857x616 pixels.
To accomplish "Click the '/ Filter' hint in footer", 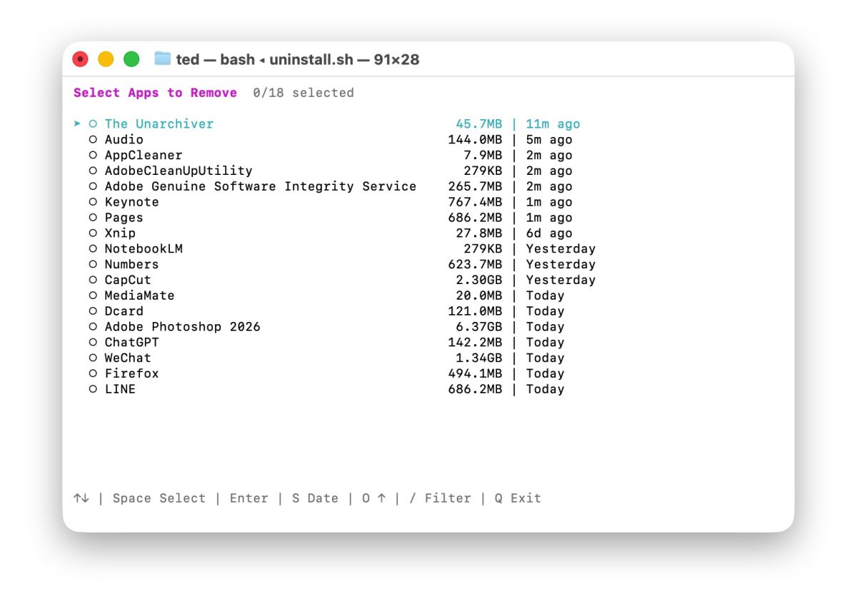I will (440, 498).
